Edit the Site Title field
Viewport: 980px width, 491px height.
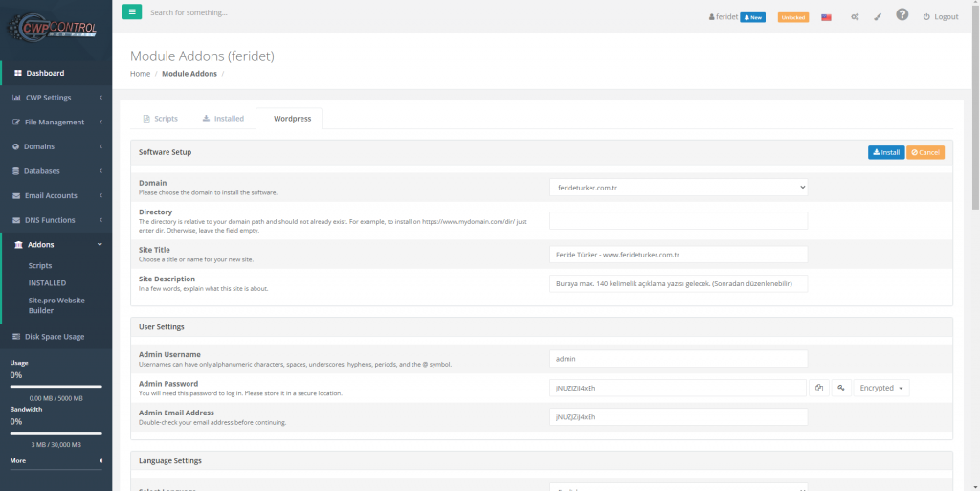click(x=679, y=255)
